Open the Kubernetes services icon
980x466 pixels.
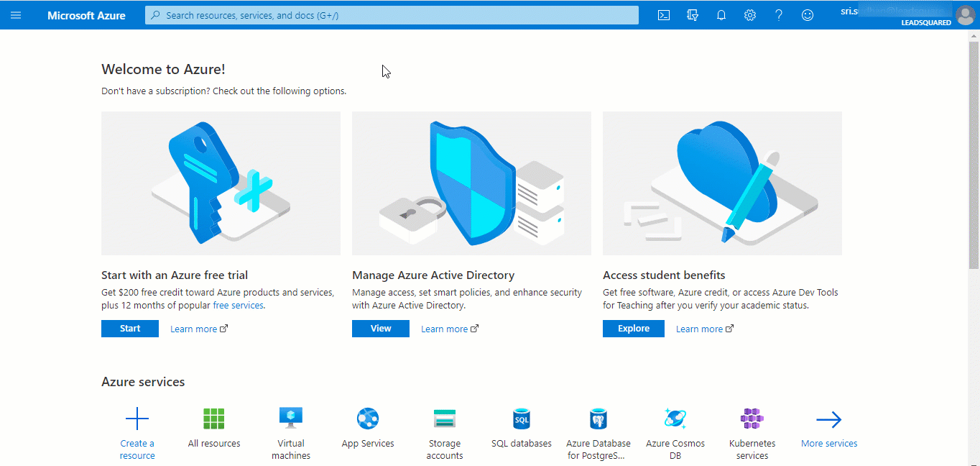(752, 418)
